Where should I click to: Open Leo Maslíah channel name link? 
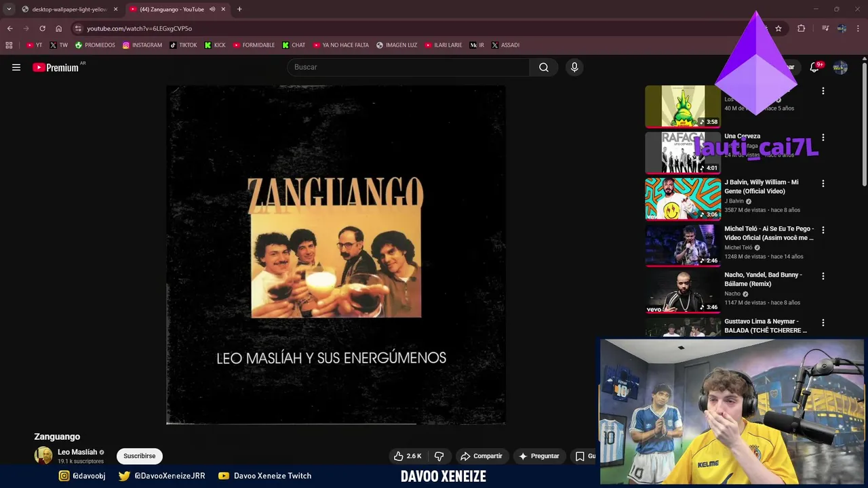77,452
